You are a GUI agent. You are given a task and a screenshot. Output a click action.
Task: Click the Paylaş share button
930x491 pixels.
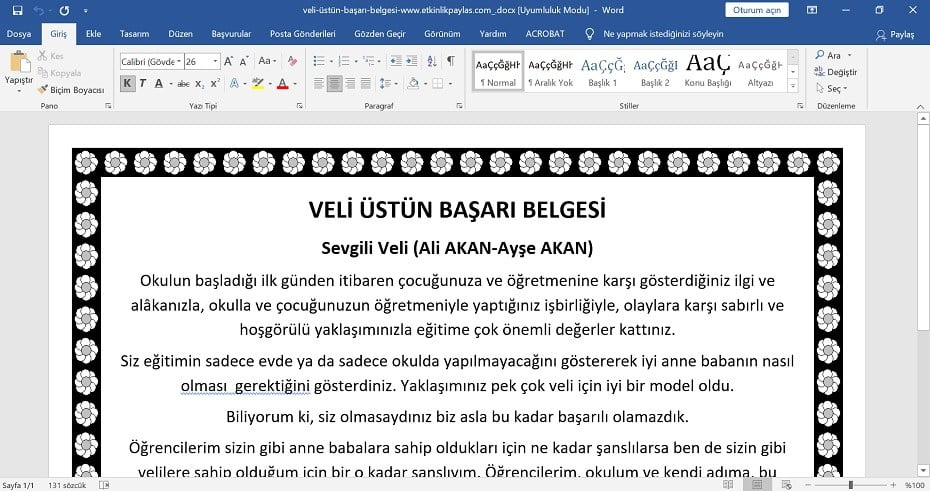point(896,34)
